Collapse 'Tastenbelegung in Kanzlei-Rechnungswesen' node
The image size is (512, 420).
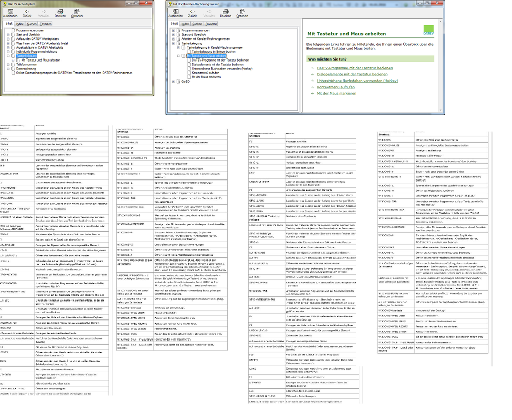pyautogui.click(x=178, y=47)
